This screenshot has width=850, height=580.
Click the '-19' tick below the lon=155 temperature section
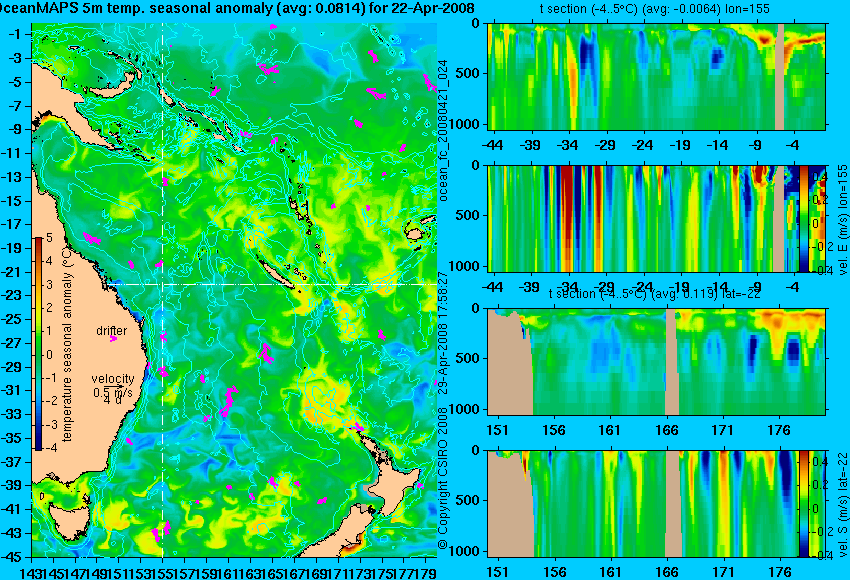[680, 145]
